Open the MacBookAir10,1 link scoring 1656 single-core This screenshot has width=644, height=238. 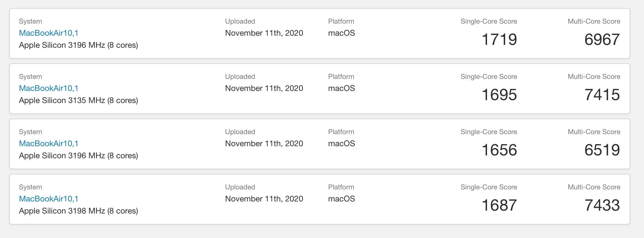tap(49, 144)
